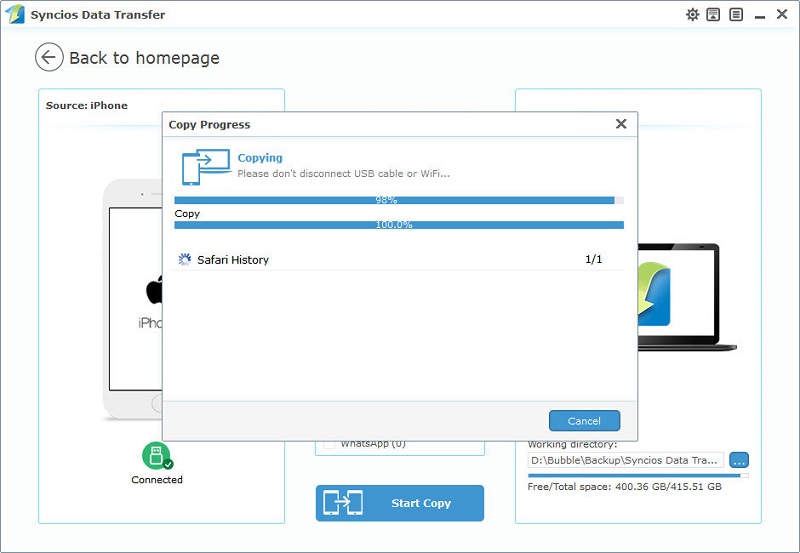This screenshot has height=553, width=800.
Task: Click the Source: iPhone label
Action: (87, 106)
